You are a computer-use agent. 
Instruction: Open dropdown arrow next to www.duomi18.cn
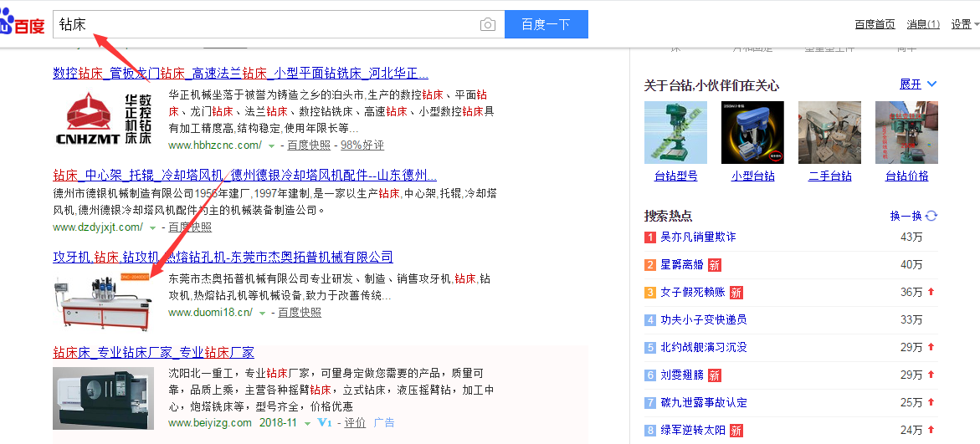(262, 313)
